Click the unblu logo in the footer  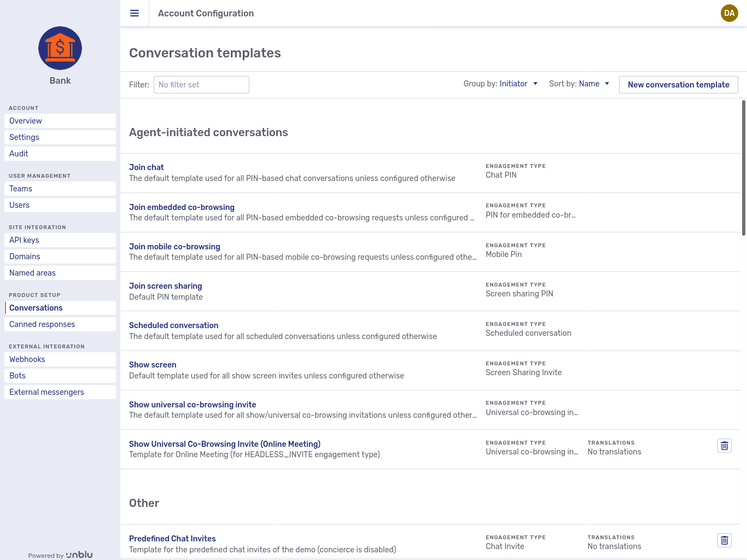click(x=79, y=555)
